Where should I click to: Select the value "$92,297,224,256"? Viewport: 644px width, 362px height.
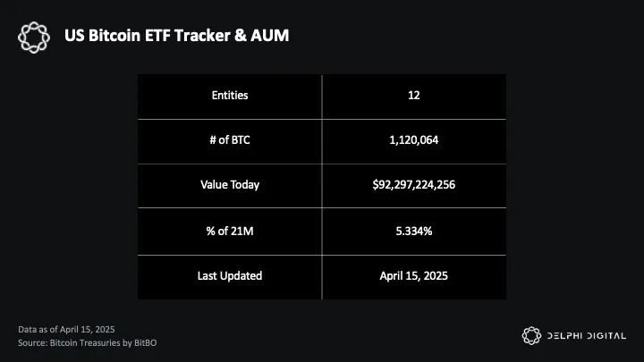pyautogui.click(x=413, y=185)
